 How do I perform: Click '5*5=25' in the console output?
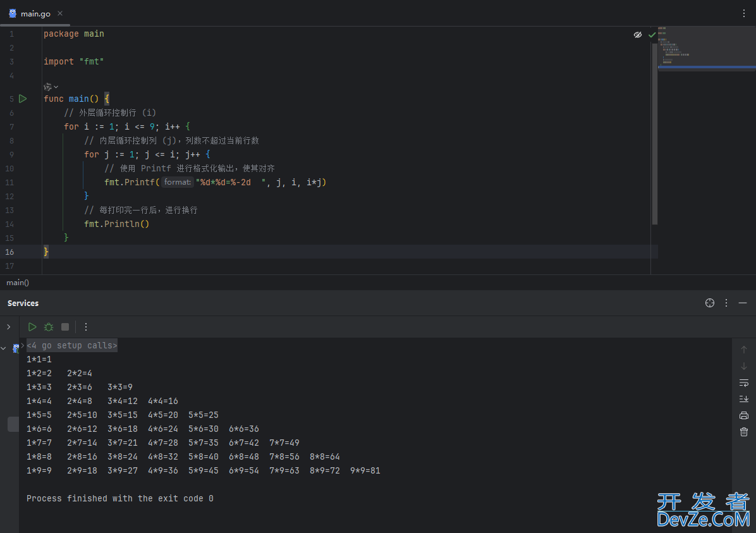tap(204, 415)
